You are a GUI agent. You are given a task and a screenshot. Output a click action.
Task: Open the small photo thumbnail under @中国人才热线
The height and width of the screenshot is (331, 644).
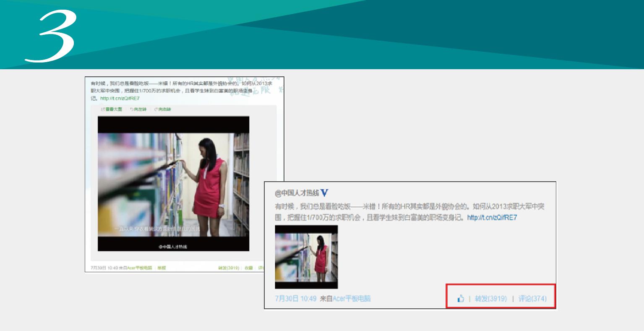point(306,257)
